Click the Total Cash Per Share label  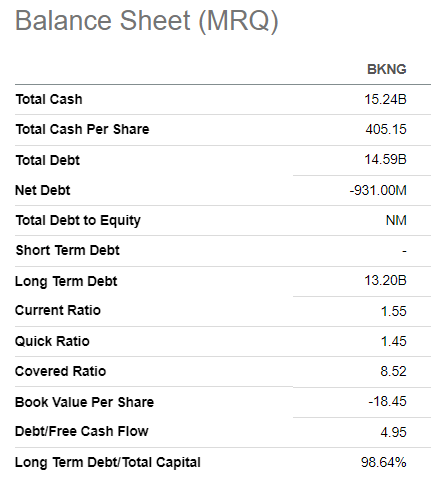(x=82, y=129)
